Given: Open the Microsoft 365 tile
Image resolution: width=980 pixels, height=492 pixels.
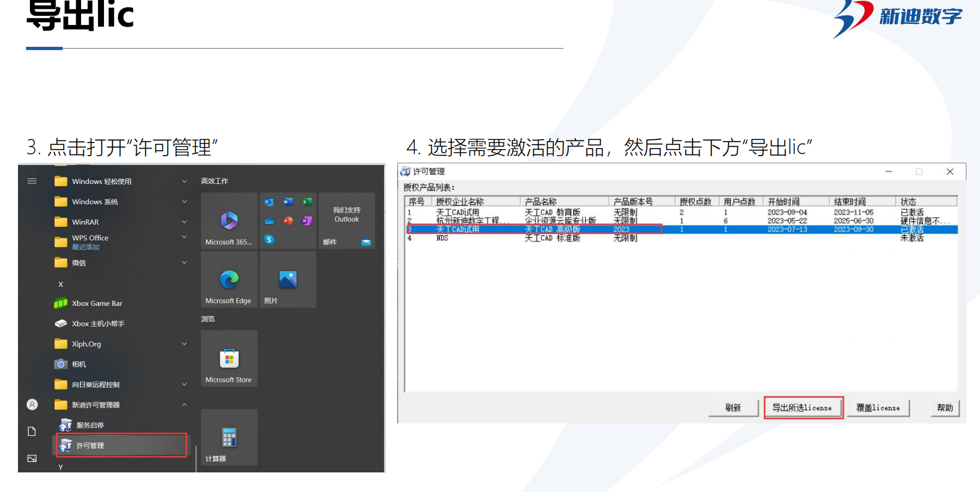Looking at the screenshot, I should point(229,221).
